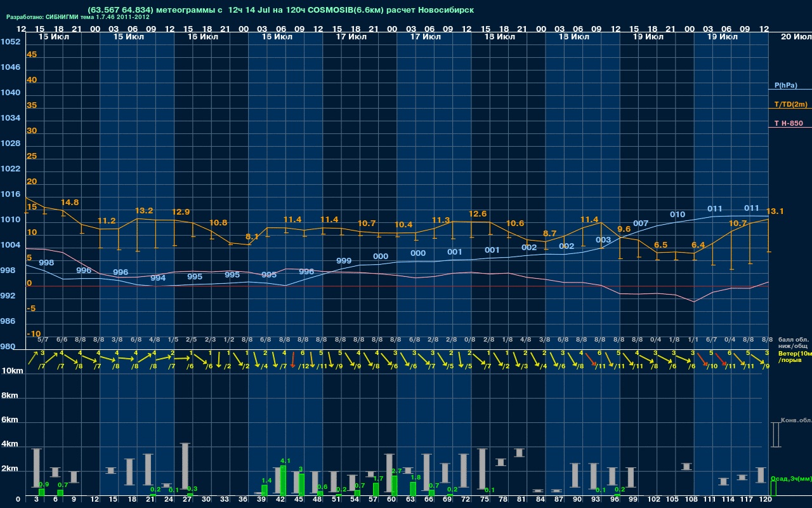The height and width of the screenshot is (508, 812).
Task: Click the 'Конв.обл.' legend label
Action: point(795,420)
